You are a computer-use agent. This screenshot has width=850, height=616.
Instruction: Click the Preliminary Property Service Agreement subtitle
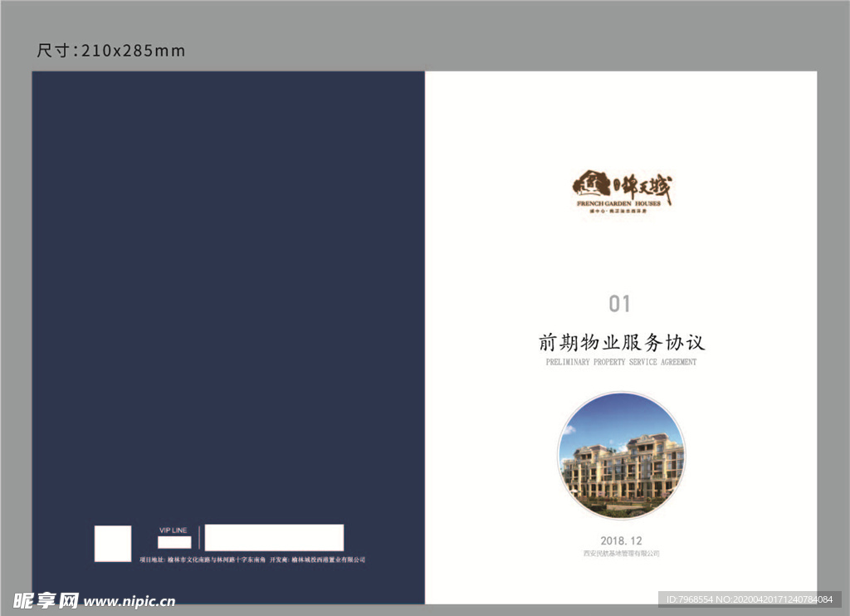click(x=621, y=363)
